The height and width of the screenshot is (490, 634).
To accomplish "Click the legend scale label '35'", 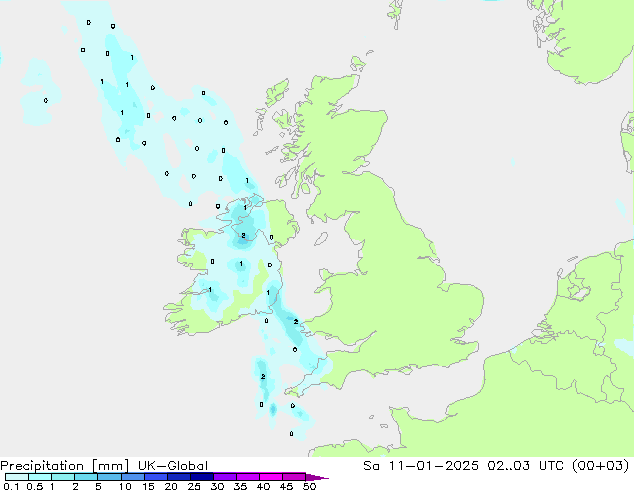I will coord(240,486).
